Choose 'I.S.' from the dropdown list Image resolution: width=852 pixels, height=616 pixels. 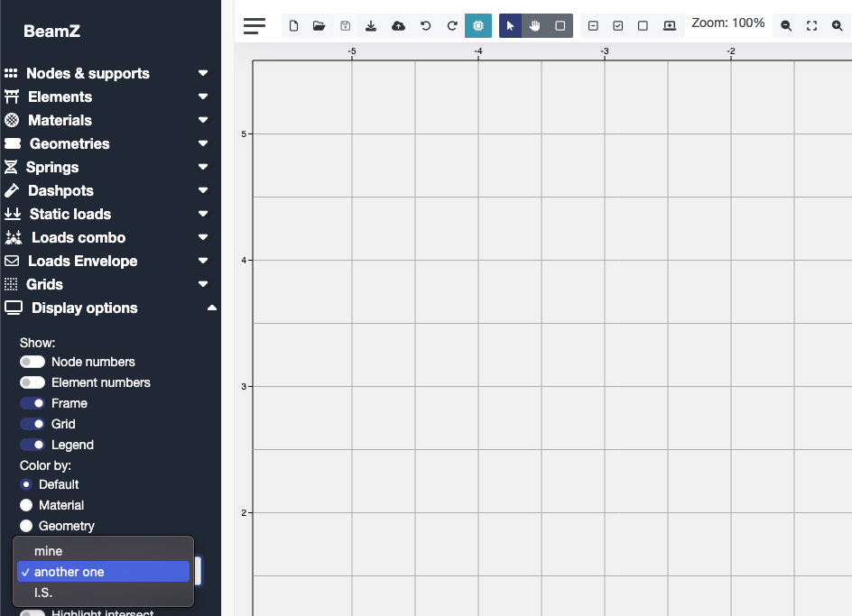(x=43, y=593)
